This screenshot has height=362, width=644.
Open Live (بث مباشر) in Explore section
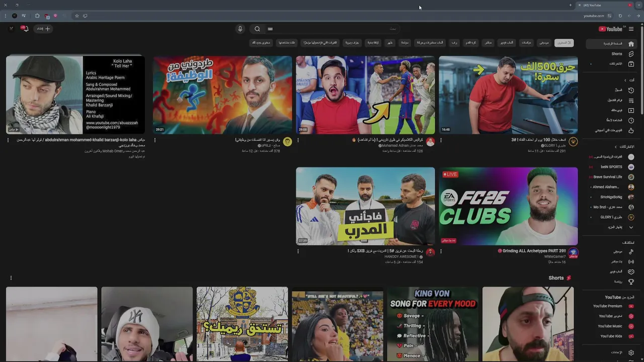(x=612, y=261)
